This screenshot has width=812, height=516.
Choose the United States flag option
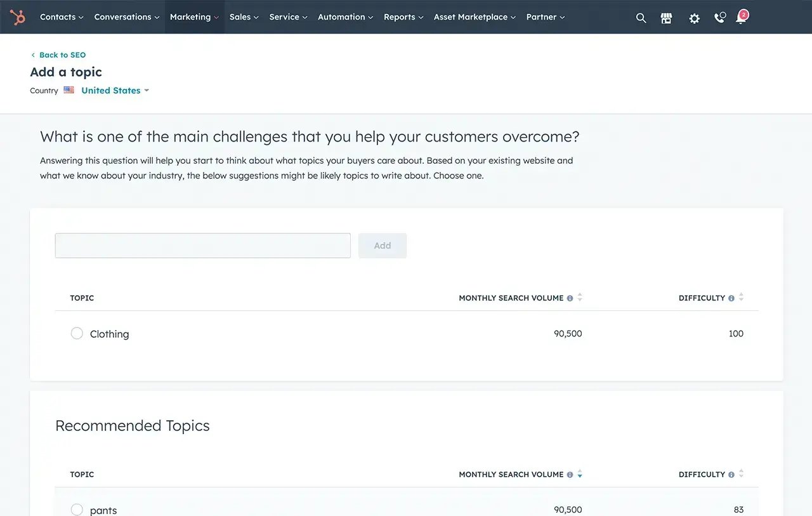(69, 89)
